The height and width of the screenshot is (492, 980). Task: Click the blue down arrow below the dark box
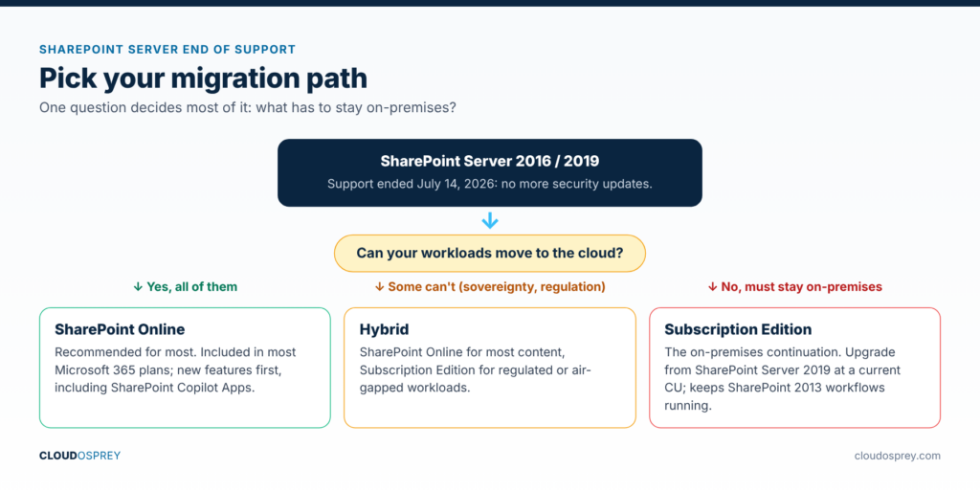coord(490,220)
